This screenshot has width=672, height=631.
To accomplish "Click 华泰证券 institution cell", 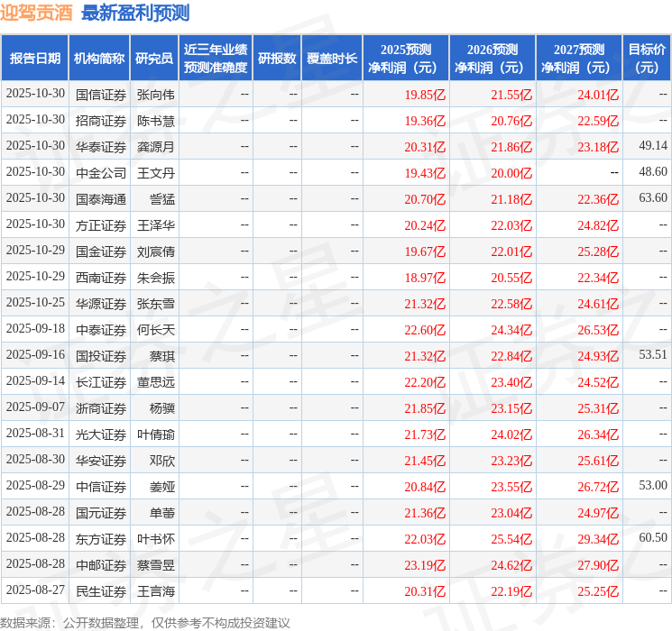I will point(101,147).
